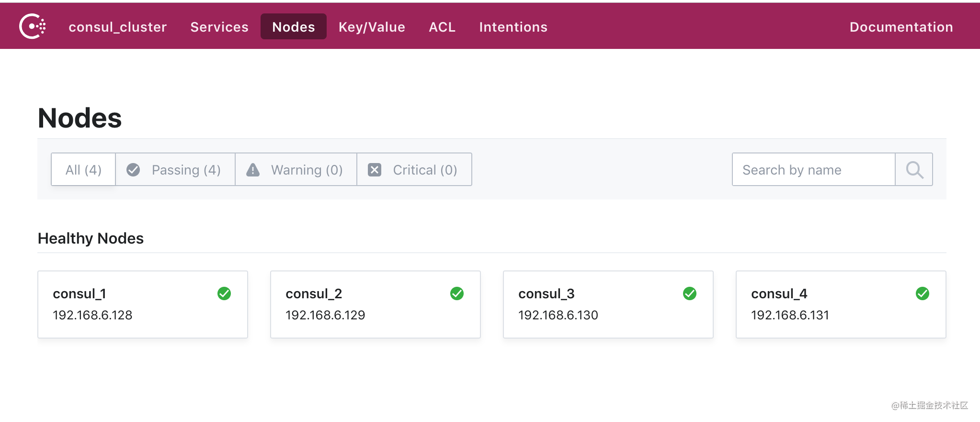Image resolution: width=980 pixels, height=422 pixels.
Task: Click the passing check icon in filter bar
Action: pyautogui.click(x=133, y=169)
